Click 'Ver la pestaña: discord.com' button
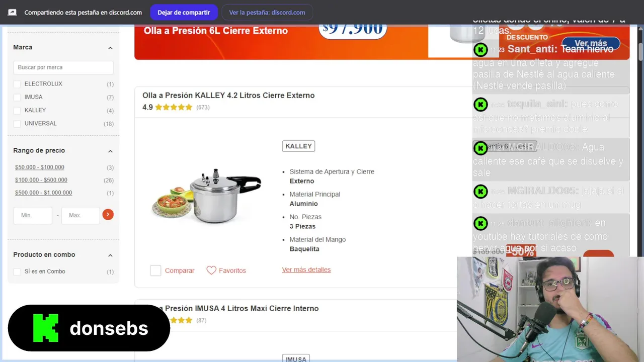The image size is (644, 362). (x=267, y=13)
